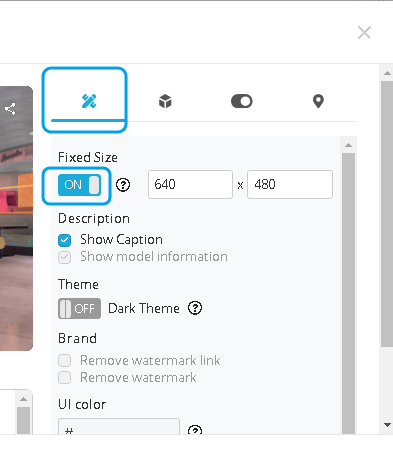Click the settings panel scrollbar thumb
The width and height of the screenshot is (393, 450).
tap(349, 293)
